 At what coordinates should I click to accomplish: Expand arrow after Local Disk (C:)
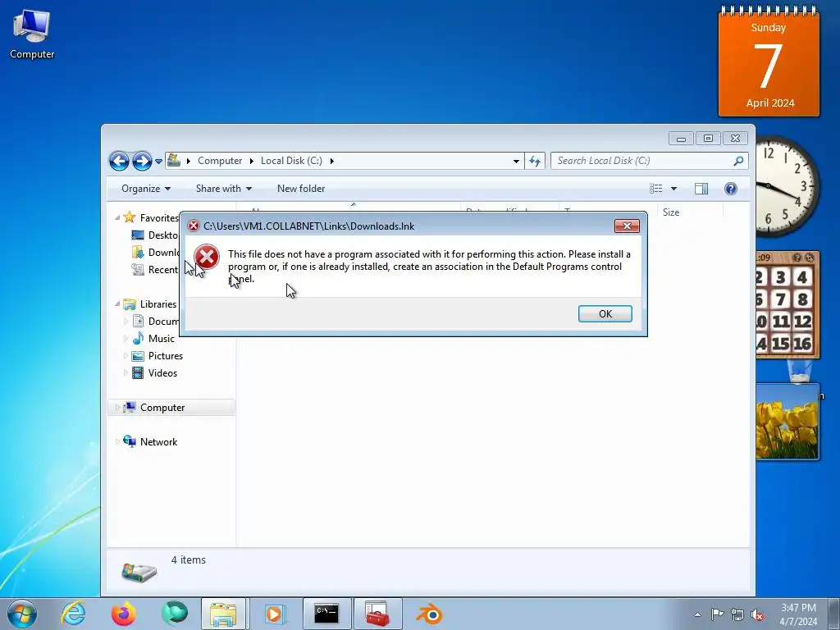(331, 161)
